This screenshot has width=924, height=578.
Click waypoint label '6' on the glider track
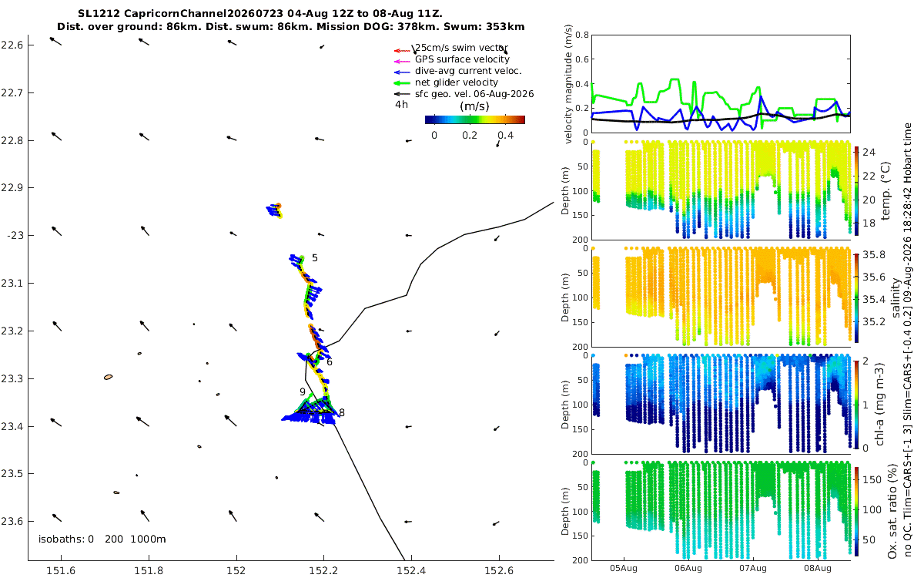coord(330,362)
